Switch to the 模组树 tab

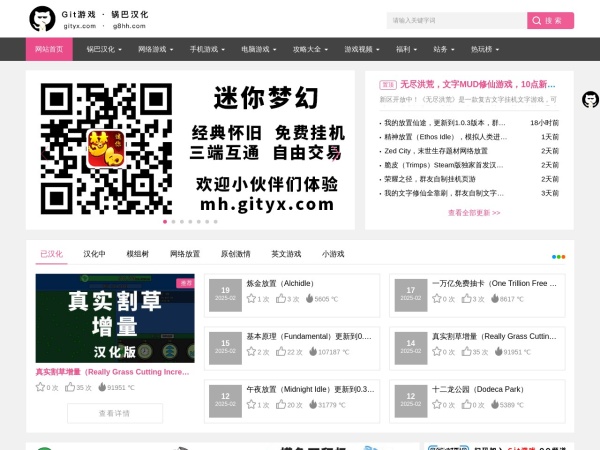[138, 254]
